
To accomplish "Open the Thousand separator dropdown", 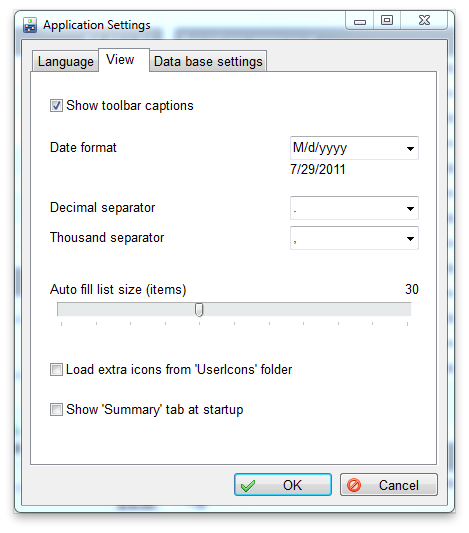I will tap(354, 238).
